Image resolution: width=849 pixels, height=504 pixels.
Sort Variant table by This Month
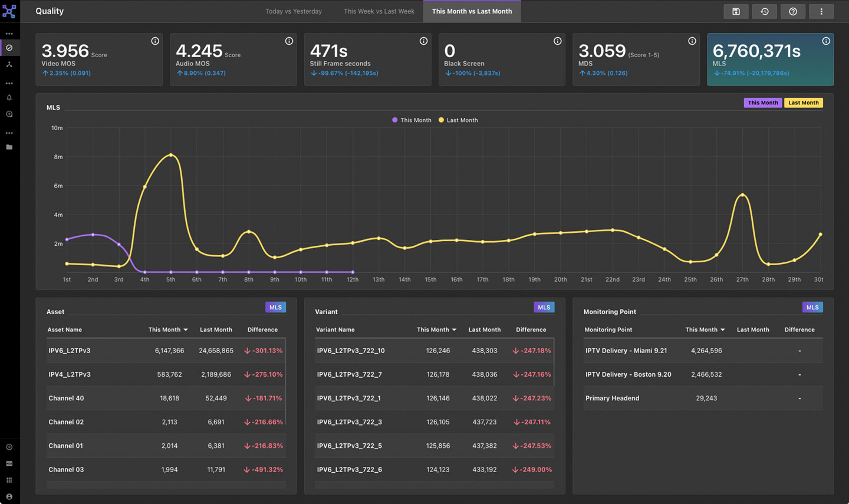click(436, 330)
